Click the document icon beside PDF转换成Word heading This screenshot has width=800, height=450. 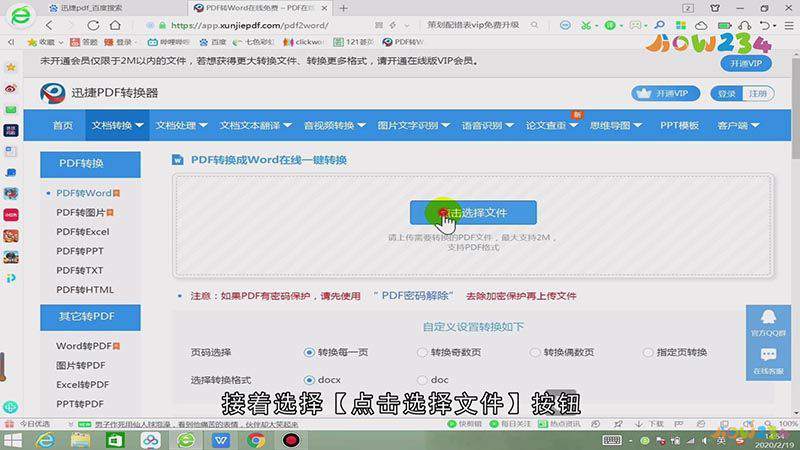178,160
